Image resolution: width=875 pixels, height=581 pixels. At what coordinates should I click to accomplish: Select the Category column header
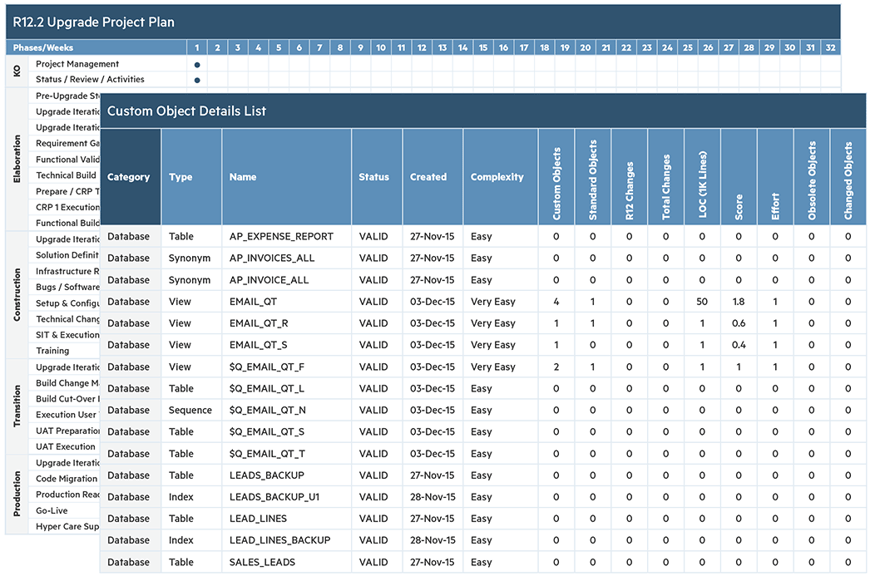[x=131, y=177]
